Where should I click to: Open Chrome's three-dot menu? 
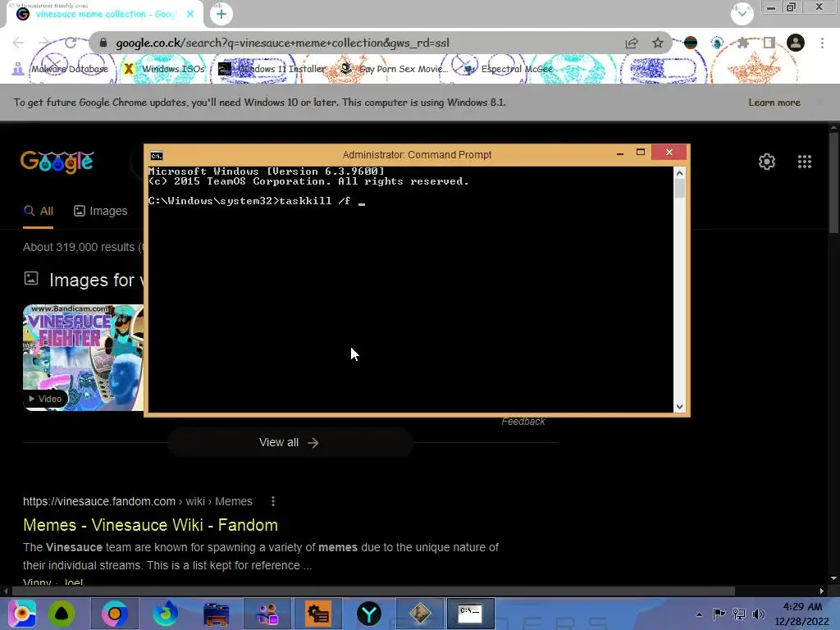822,43
